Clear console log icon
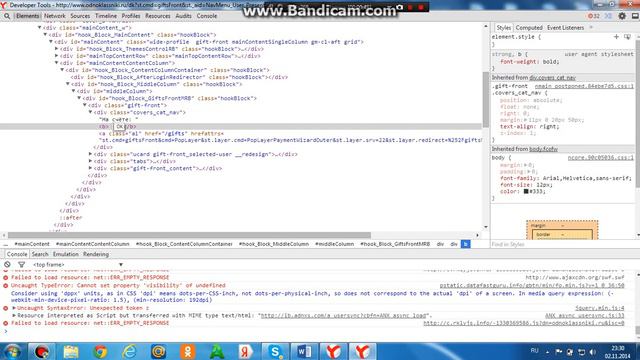 point(7,264)
